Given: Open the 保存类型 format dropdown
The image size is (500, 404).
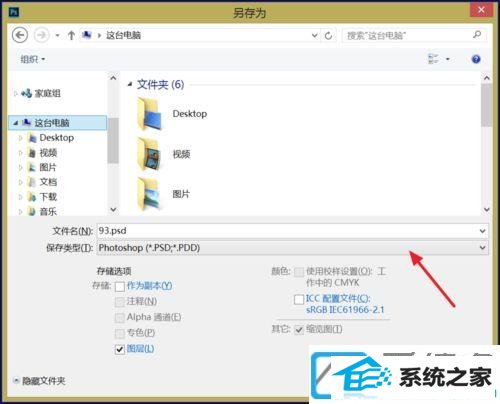Looking at the screenshot, I should coord(293,248).
